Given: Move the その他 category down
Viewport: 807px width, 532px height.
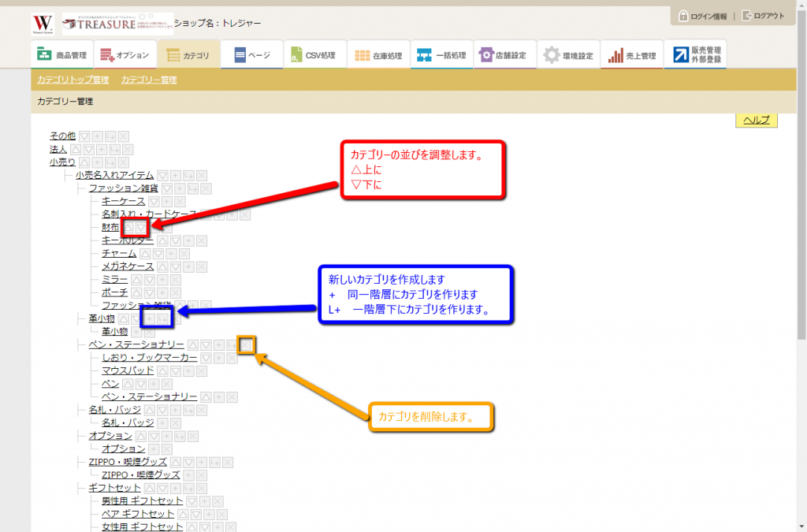Looking at the screenshot, I should pyautogui.click(x=85, y=136).
